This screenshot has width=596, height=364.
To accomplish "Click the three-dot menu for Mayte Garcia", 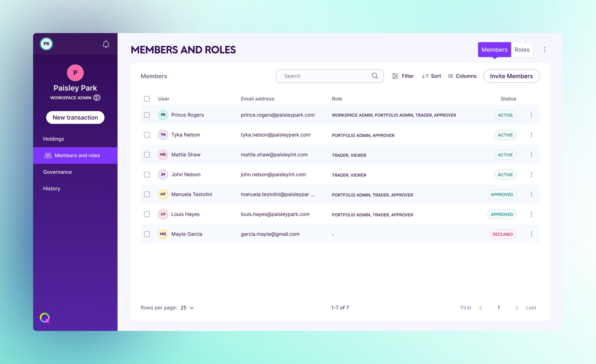I will tap(531, 234).
